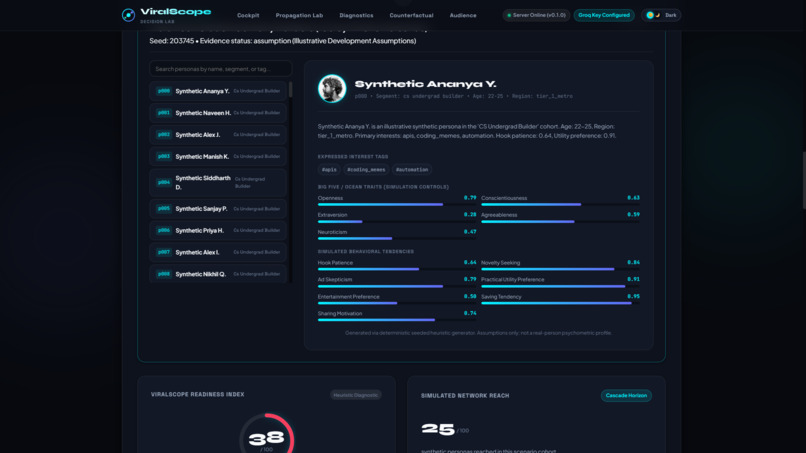Click the Conscientiousness trait bar
Image resolution: width=806 pixels, height=453 pixels.
[x=560, y=205]
